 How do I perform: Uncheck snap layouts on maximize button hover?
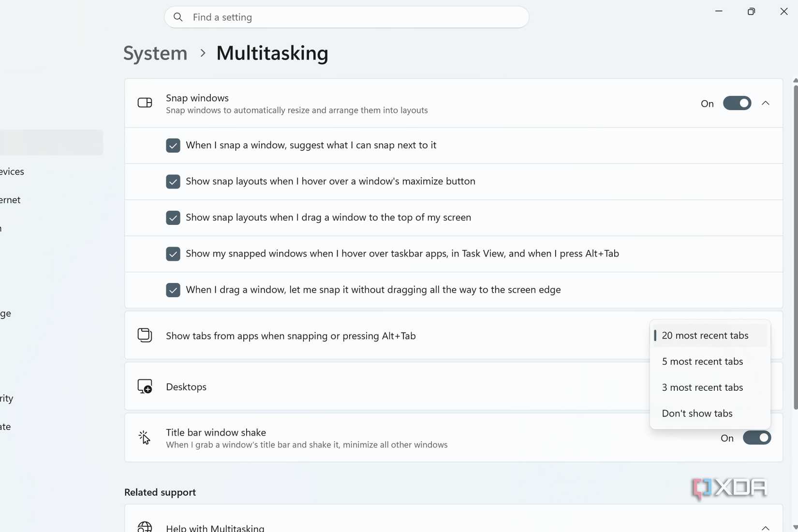tap(173, 181)
